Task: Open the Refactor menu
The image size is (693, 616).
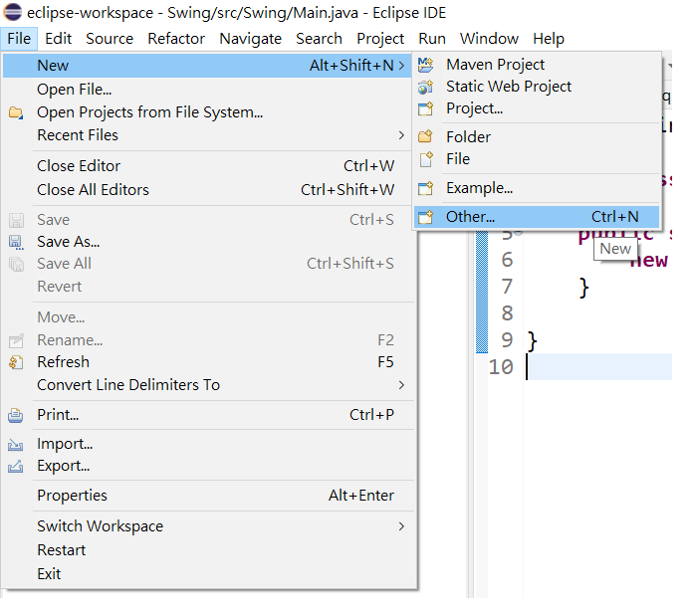Action: [x=176, y=39]
